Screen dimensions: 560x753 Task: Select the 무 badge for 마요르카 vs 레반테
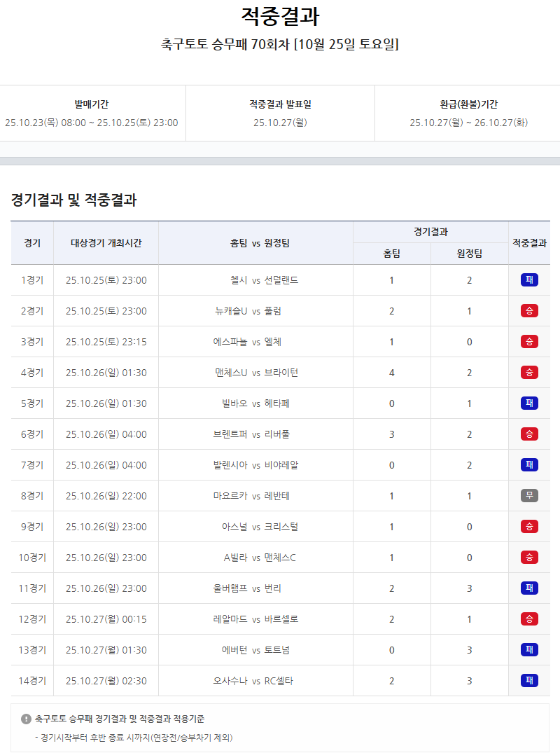pos(529,496)
